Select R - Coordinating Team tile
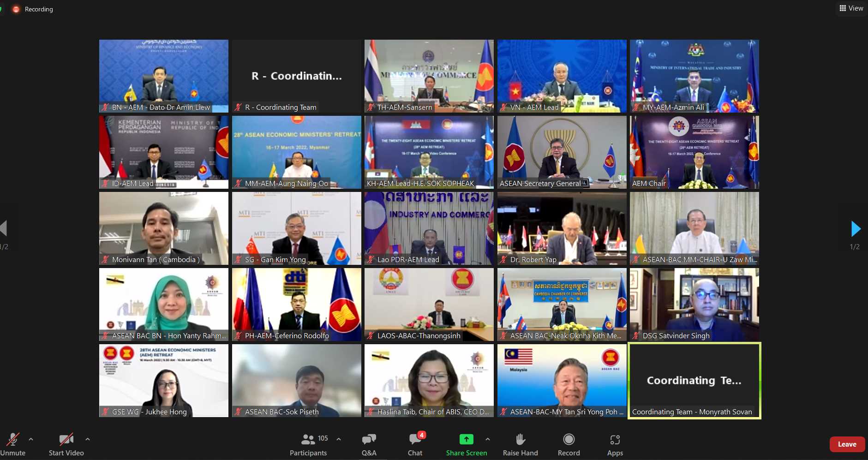The image size is (868, 460). [297, 76]
